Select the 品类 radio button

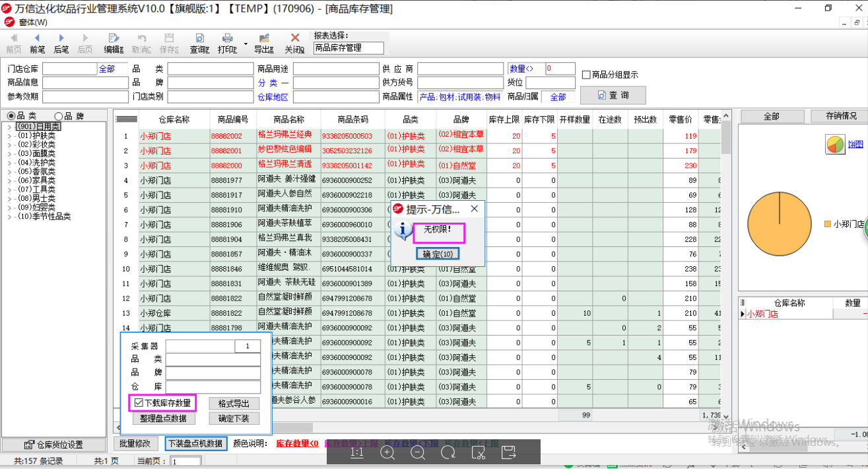tap(11, 116)
